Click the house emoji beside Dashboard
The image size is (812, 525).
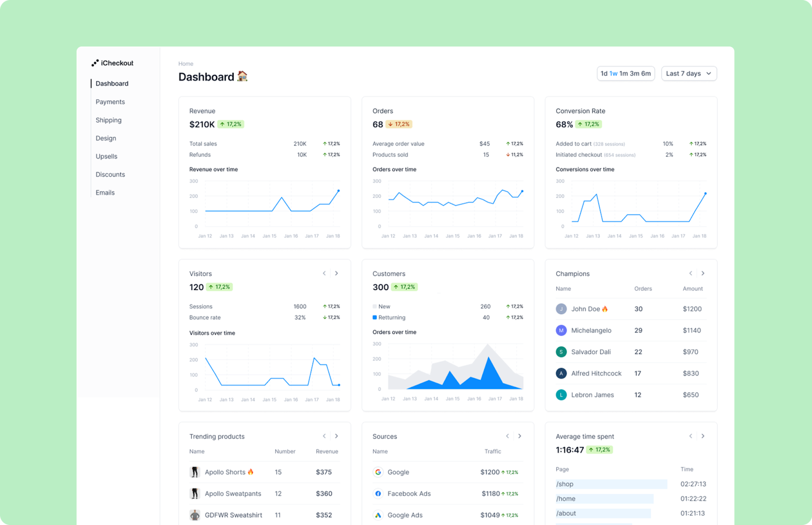coord(243,76)
